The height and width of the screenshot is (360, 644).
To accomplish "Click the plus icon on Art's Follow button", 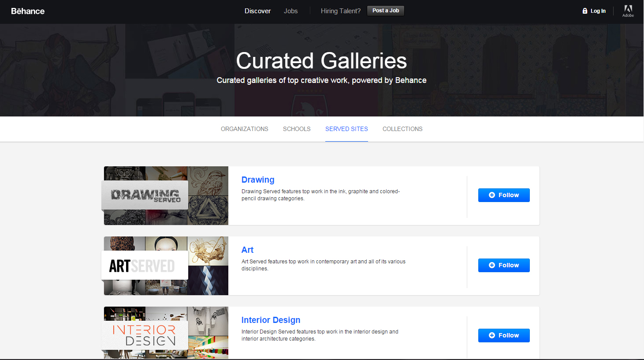I will pos(493,265).
